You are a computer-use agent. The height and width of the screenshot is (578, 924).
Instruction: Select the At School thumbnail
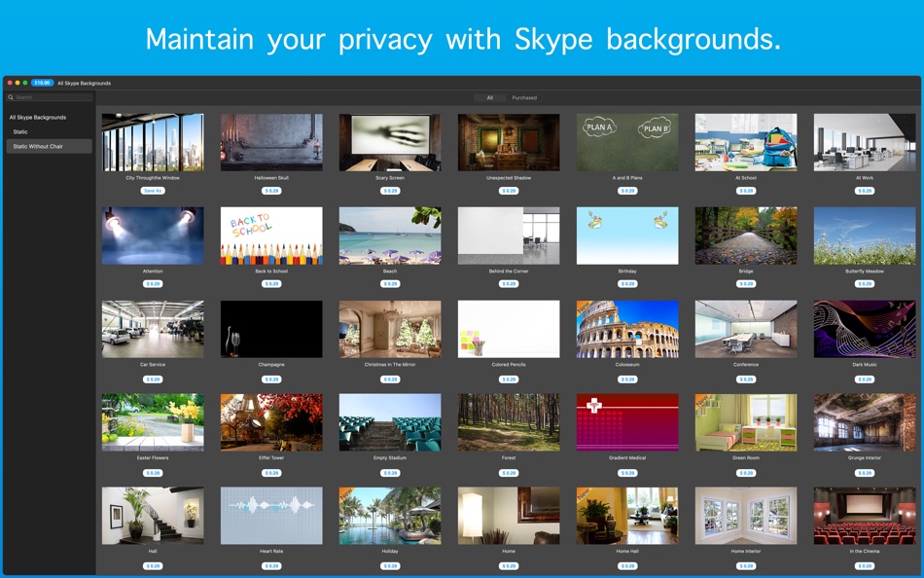[746, 142]
